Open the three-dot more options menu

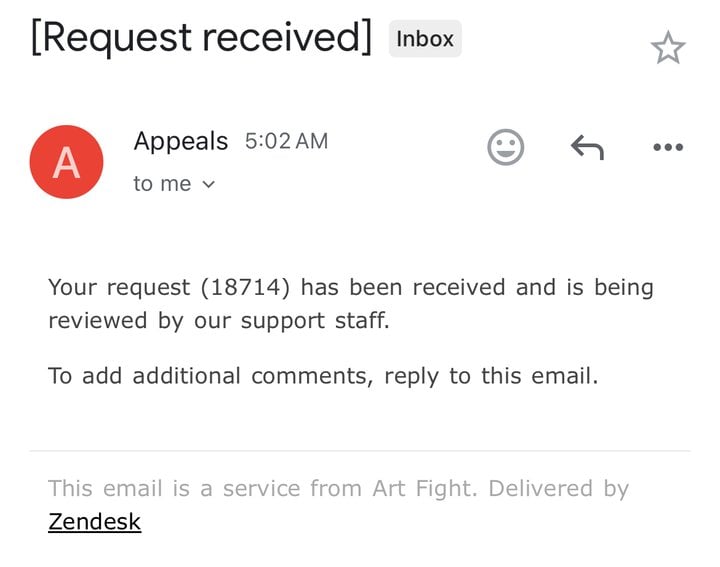[x=668, y=147]
